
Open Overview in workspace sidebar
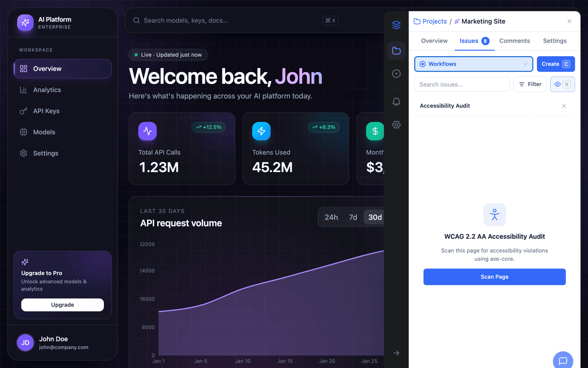(62, 69)
